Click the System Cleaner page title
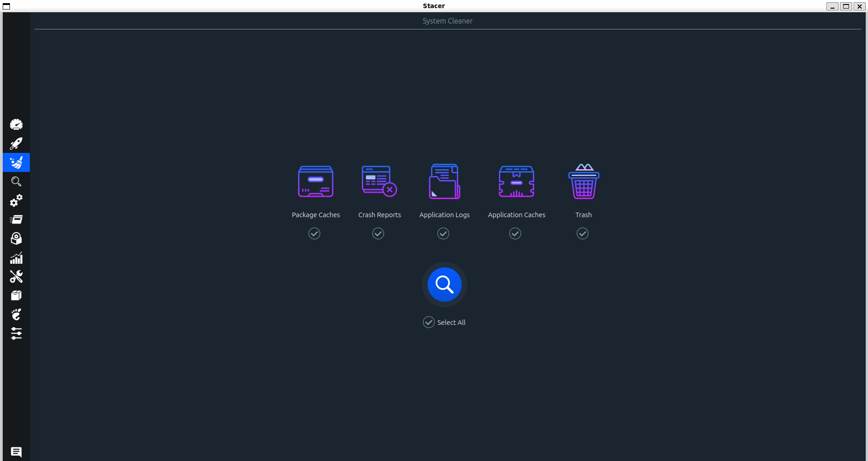868x461 pixels. pyautogui.click(x=447, y=21)
